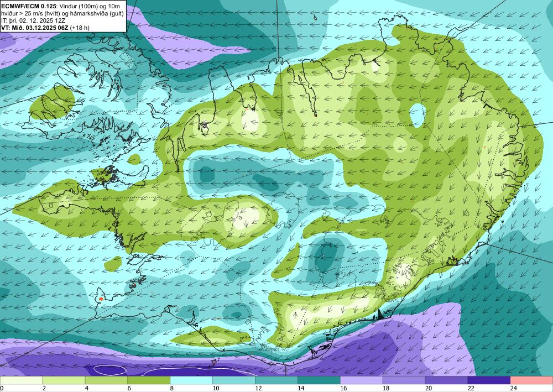553x392 pixels.
Task: Click the legend scale label "6"
Action: point(129,388)
